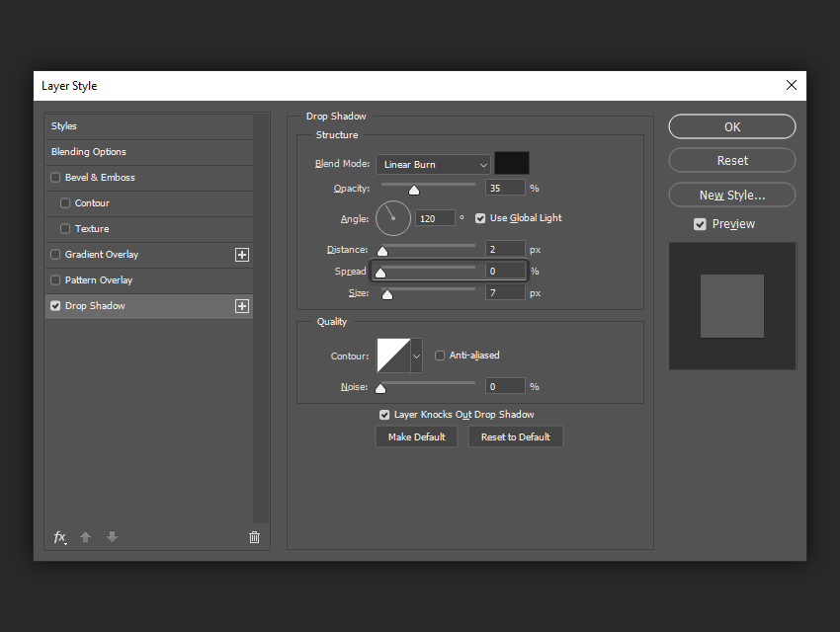840x632 pixels.
Task: Click the Noise value field
Action: 505,386
